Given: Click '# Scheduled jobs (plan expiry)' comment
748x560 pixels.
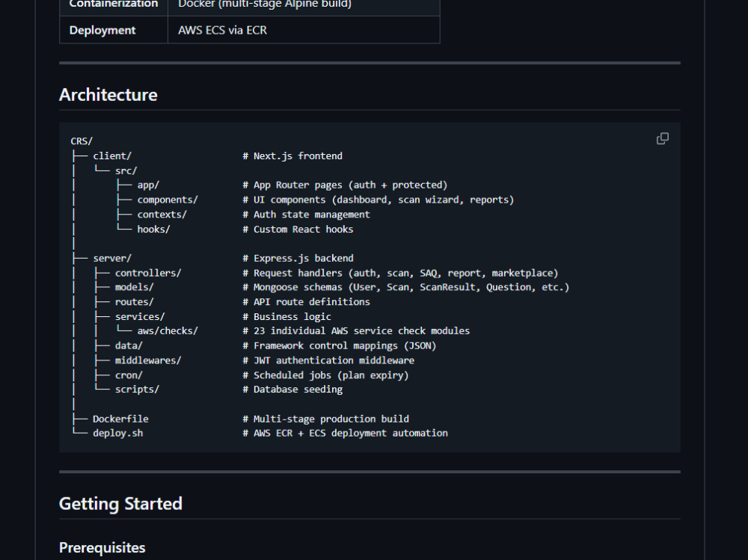Looking at the screenshot, I should 325,375.
